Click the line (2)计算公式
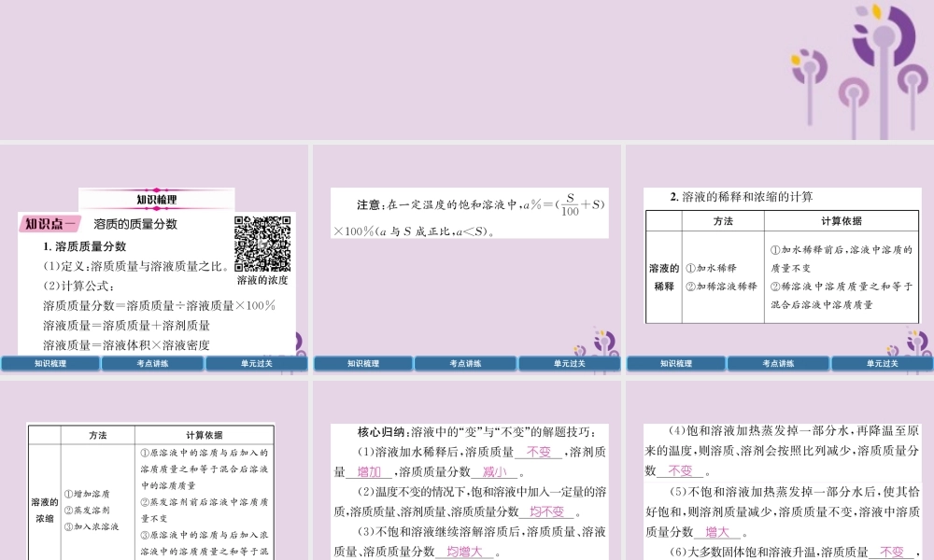This screenshot has width=934, height=560. click(x=78, y=286)
